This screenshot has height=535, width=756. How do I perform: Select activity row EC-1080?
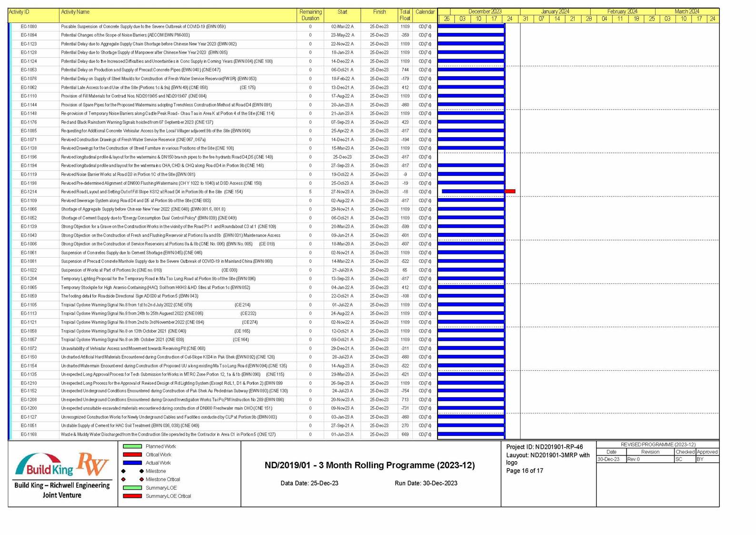coord(29,27)
